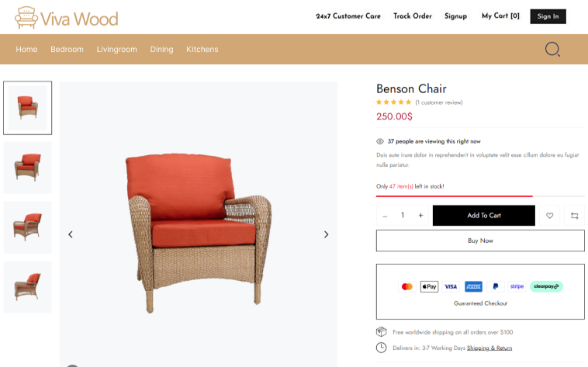Image resolution: width=588 pixels, height=367 pixels.
Task: Go to the Dining category
Action: [161, 49]
